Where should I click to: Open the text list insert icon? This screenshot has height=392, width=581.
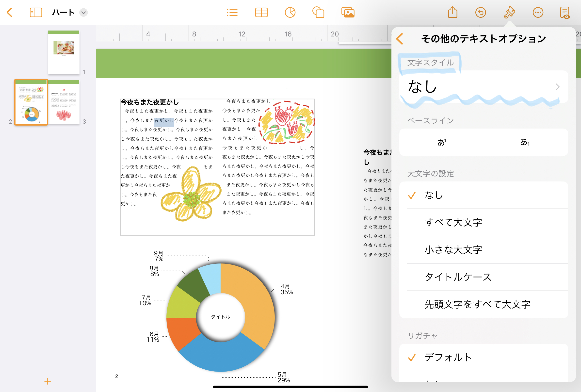tap(232, 12)
